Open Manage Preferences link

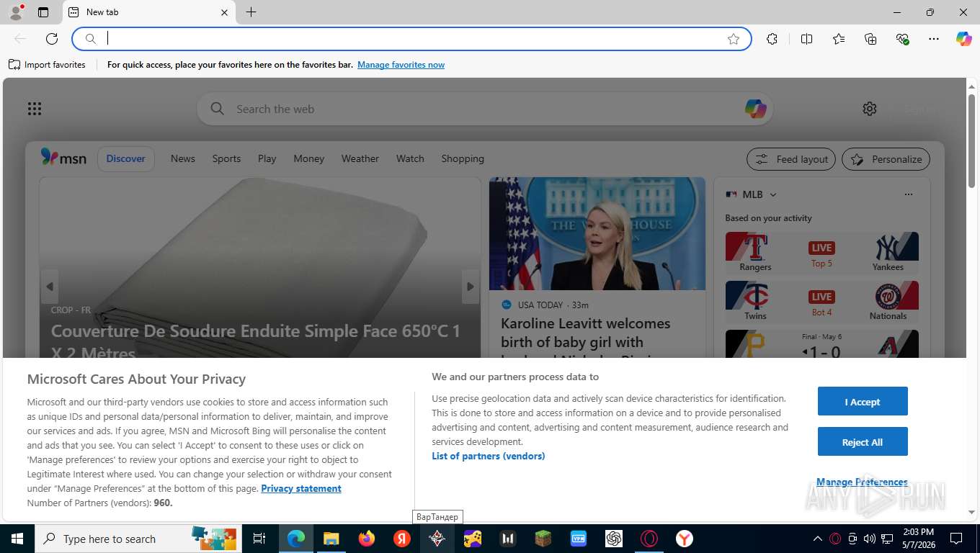[x=862, y=482]
